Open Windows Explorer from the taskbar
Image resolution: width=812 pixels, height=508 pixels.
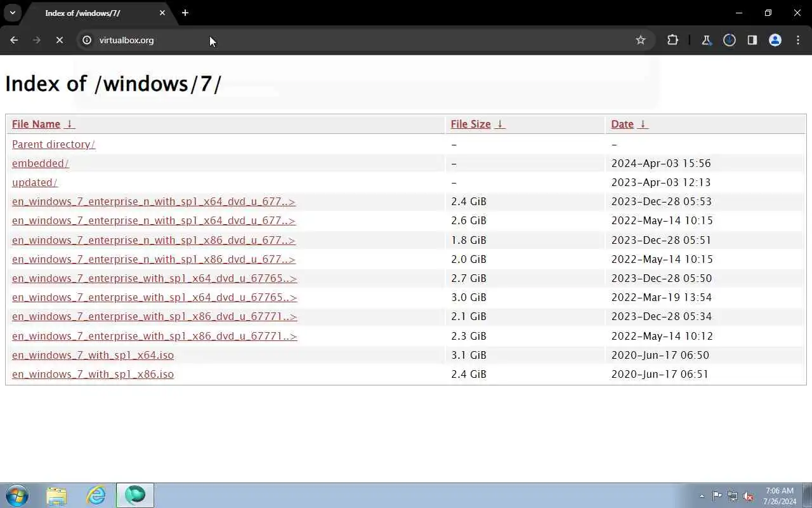[x=56, y=495]
